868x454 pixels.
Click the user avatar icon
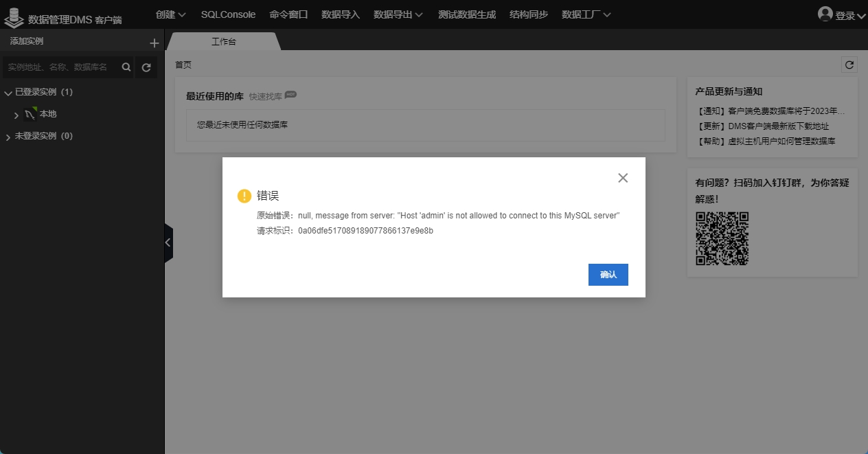click(x=825, y=14)
